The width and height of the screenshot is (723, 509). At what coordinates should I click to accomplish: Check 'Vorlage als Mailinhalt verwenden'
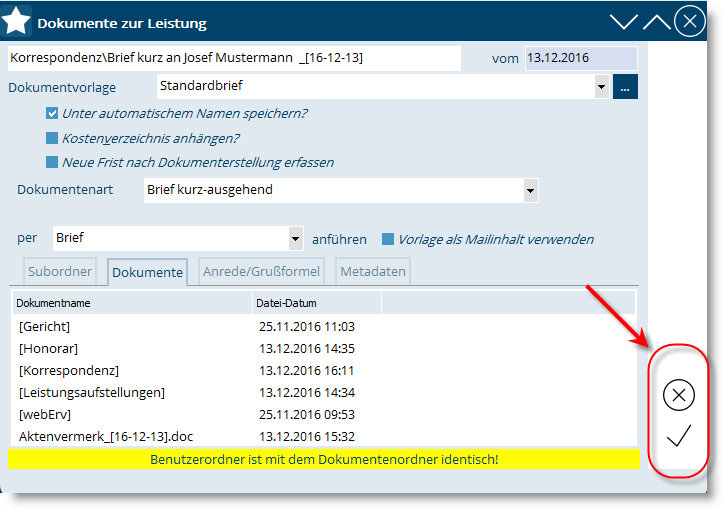(388, 239)
